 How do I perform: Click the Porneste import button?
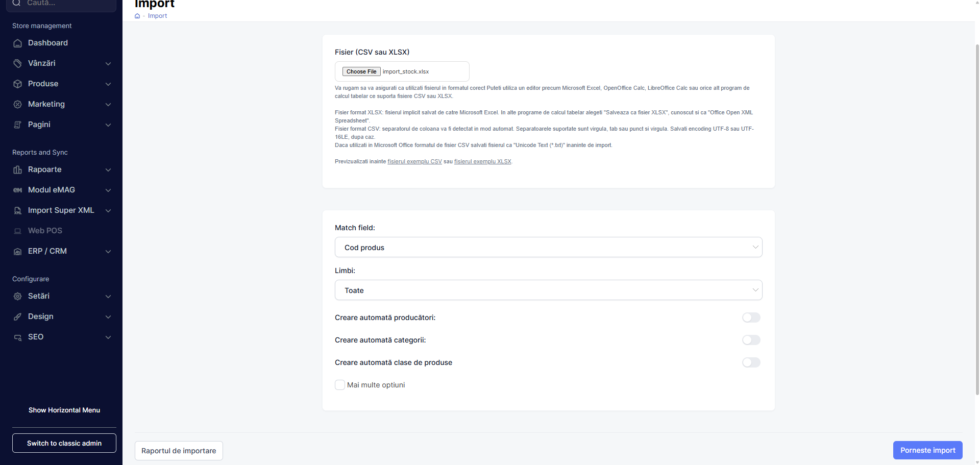[x=928, y=450]
